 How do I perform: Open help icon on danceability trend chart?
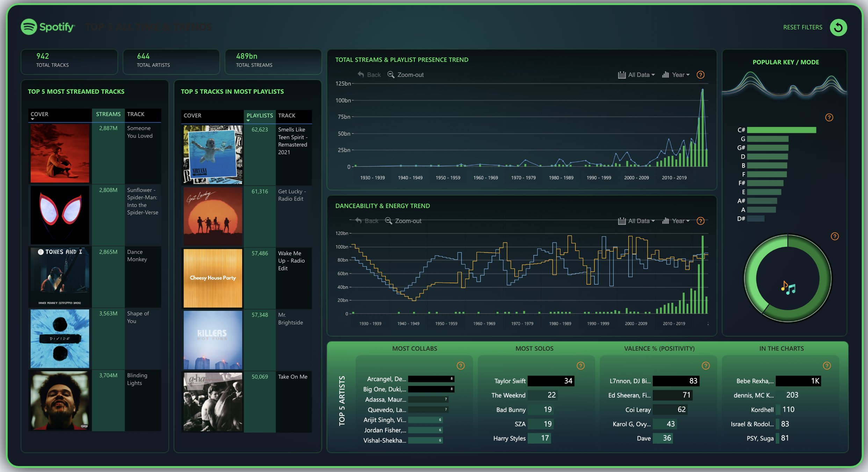(701, 221)
